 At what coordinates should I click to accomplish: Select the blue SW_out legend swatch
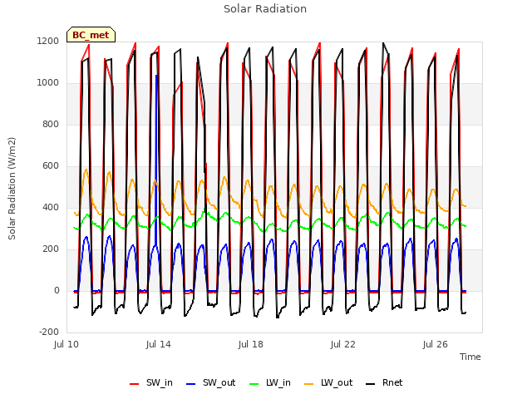pos(191,384)
